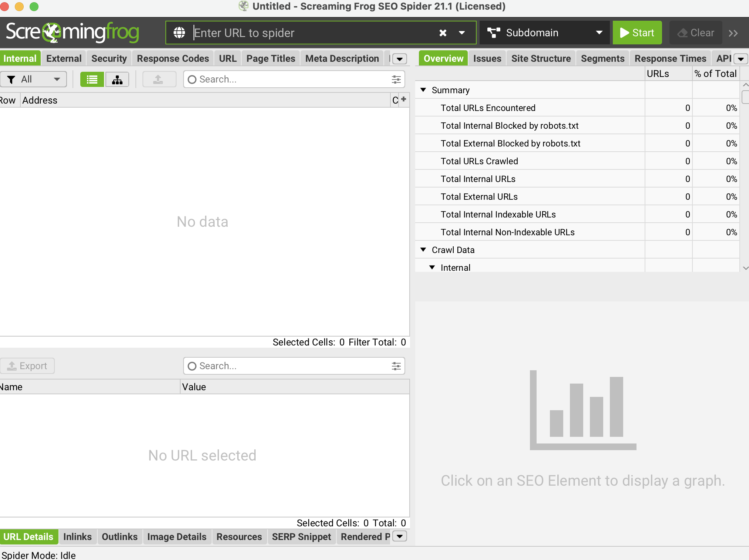This screenshot has height=560, width=749.
Task: Focus the Enter URL to spider field
Action: (311, 33)
